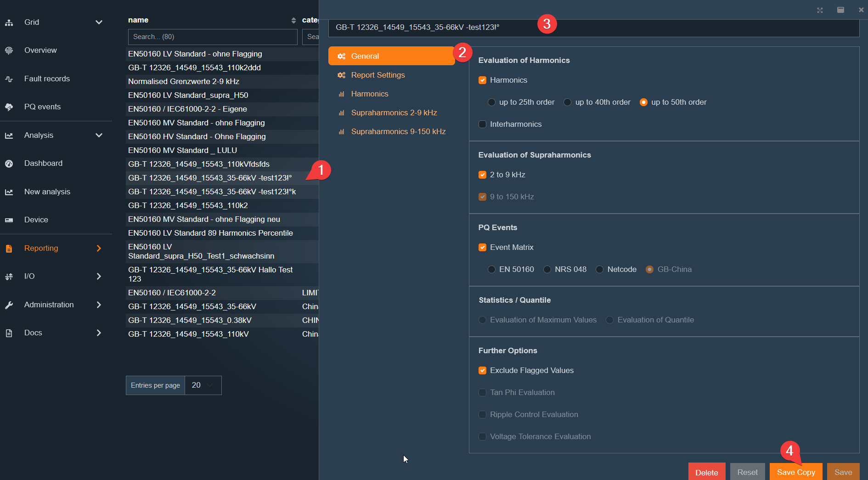Expand the Grid menu chevron
The height and width of the screenshot is (480, 868).
pyautogui.click(x=99, y=22)
